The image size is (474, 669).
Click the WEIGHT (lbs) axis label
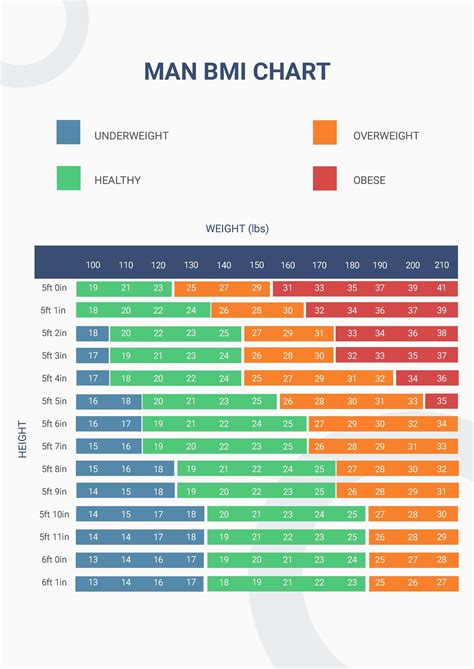[x=237, y=229]
